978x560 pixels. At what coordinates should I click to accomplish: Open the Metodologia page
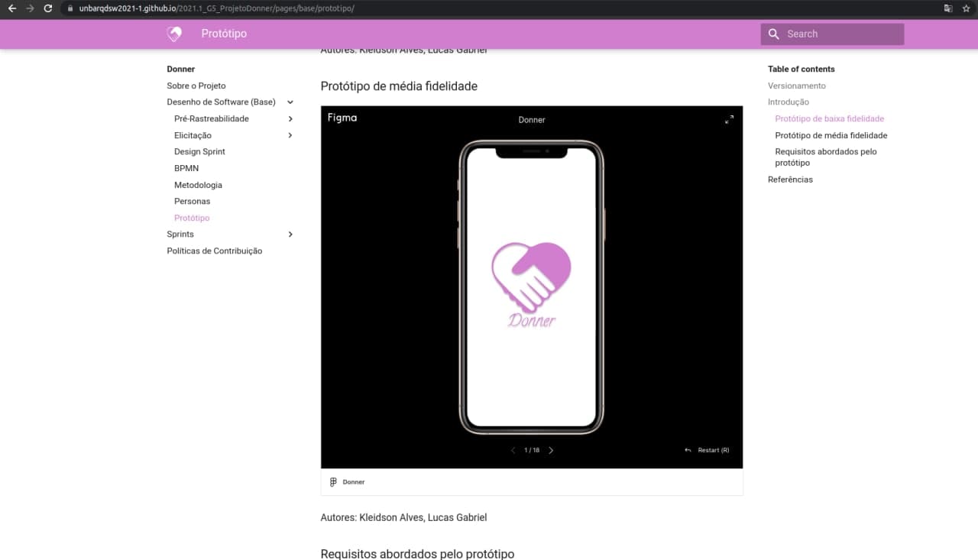pyautogui.click(x=198, y=185)
